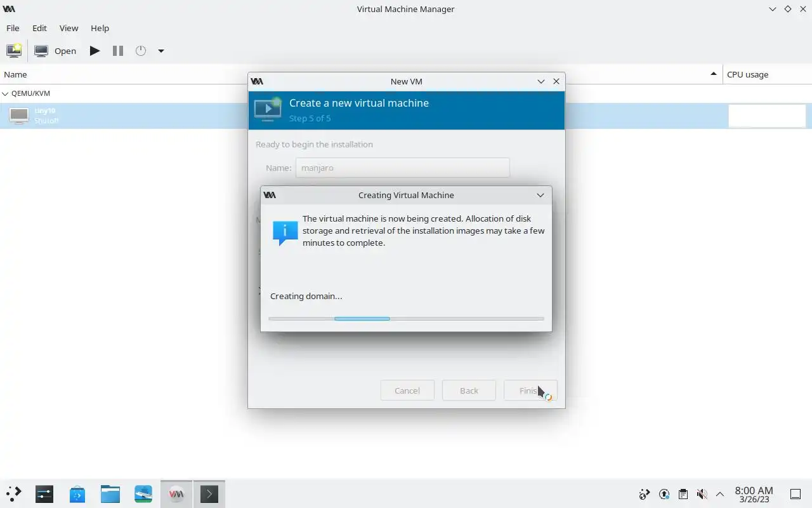Open the View menu
812x508 pixels.
coord(69,28)
